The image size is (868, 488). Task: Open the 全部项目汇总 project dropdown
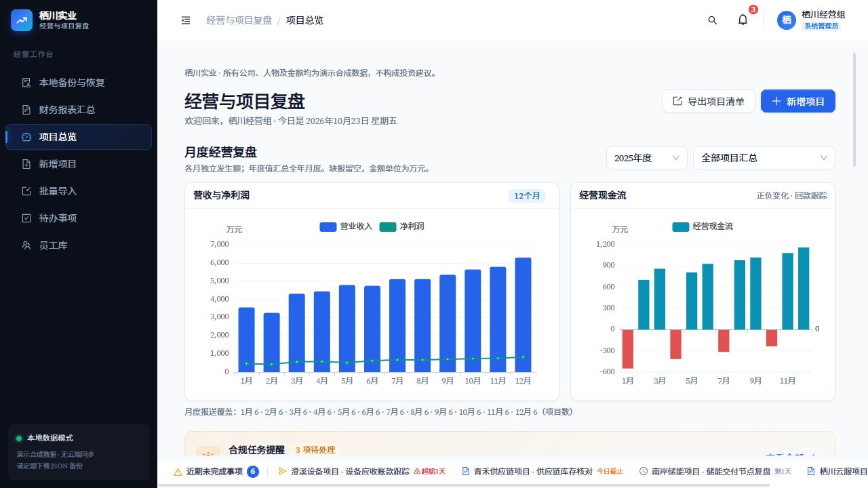[764, 158]
